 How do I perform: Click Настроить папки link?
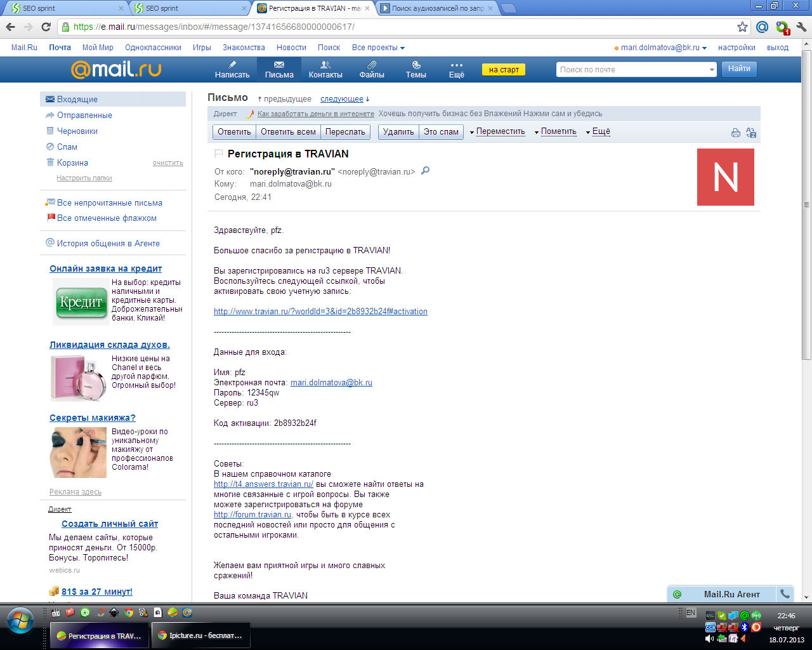[x=84, y=178]
